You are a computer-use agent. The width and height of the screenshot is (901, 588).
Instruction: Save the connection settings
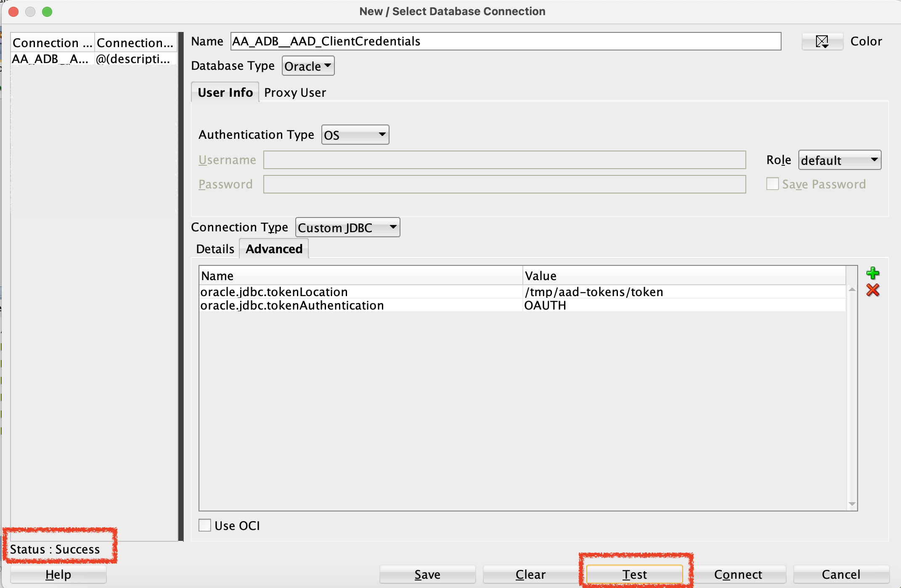coord(427,574)
